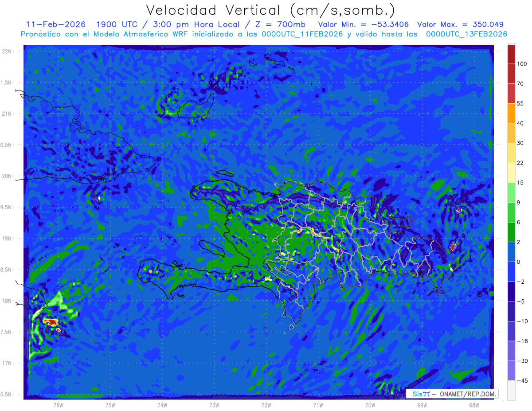Click the '73W' longitude label
Image resolution: width=532 pixels, height=411 pixels.
[x=214, y=405]
